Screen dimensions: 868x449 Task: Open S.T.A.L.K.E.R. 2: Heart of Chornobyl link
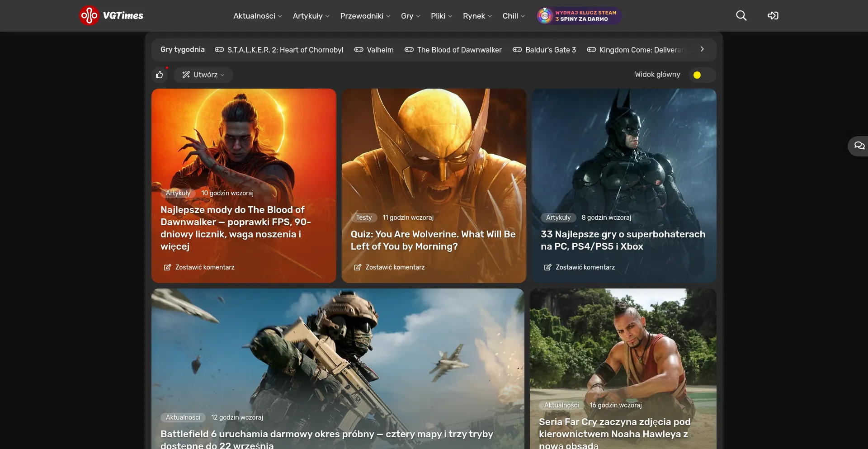(x=285, y=50)
